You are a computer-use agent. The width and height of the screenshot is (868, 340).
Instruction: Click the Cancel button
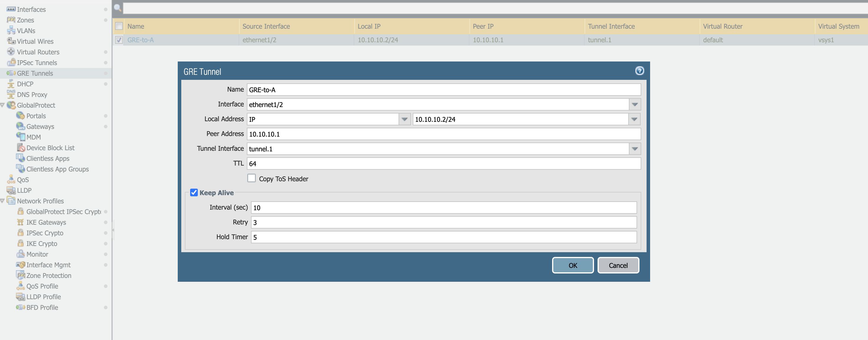[x=618, y=265]
